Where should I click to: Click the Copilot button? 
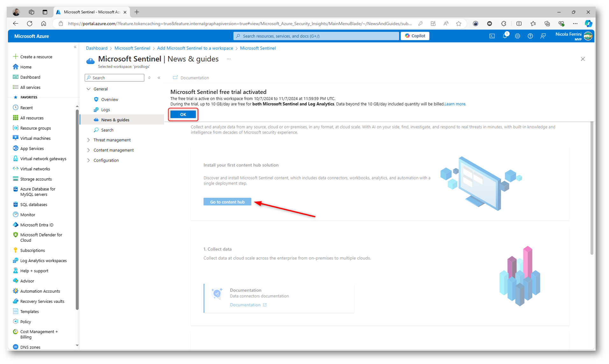point(415,36)
